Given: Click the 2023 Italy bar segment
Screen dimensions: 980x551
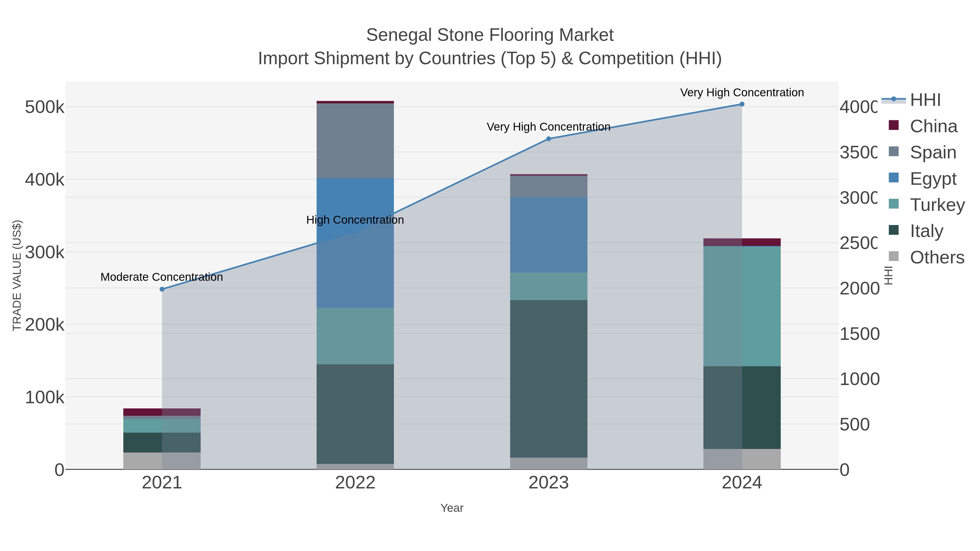Looking at the screenshot, I should point(549,379).
